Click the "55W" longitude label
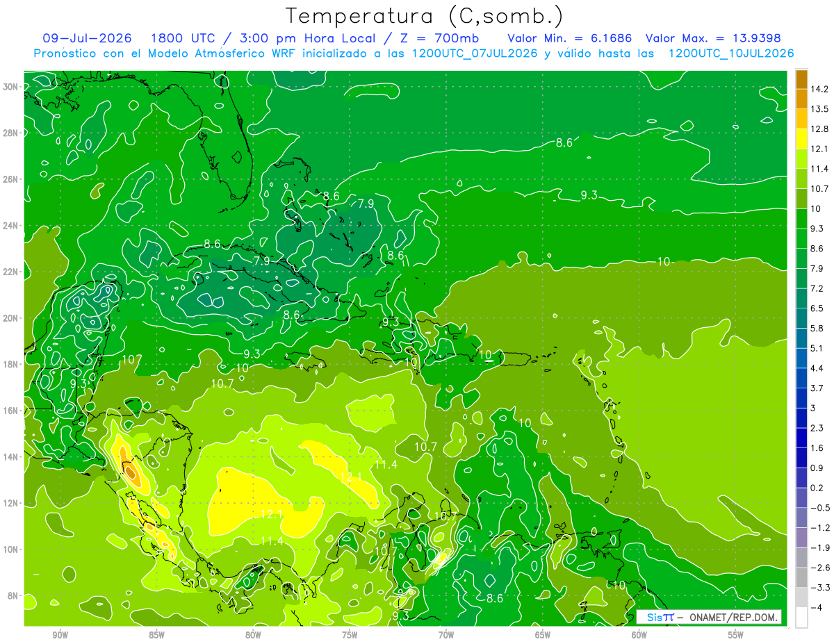834x644 pixels. pos(736,635)
